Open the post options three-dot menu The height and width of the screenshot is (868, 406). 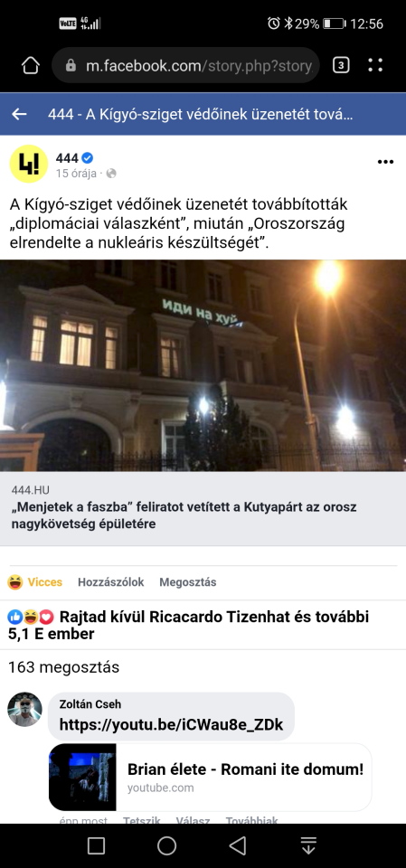coord(385,162)
